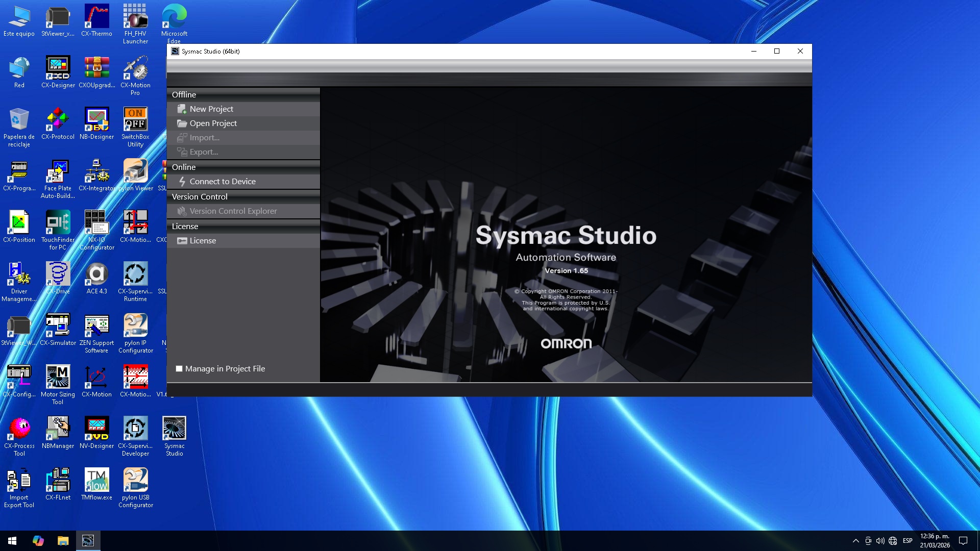Open the volume control in the system tray

click(x=880, y=540)
